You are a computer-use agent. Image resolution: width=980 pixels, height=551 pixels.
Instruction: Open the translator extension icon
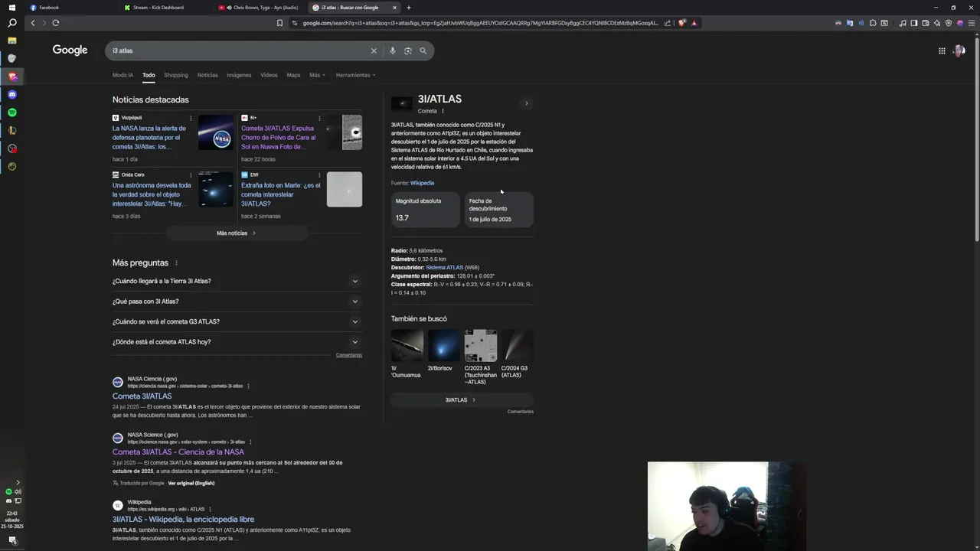(x=850, y=23)
